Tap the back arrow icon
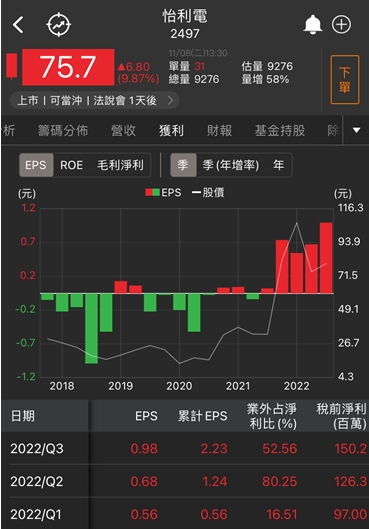369x529 pixels. tap(18, 25)
